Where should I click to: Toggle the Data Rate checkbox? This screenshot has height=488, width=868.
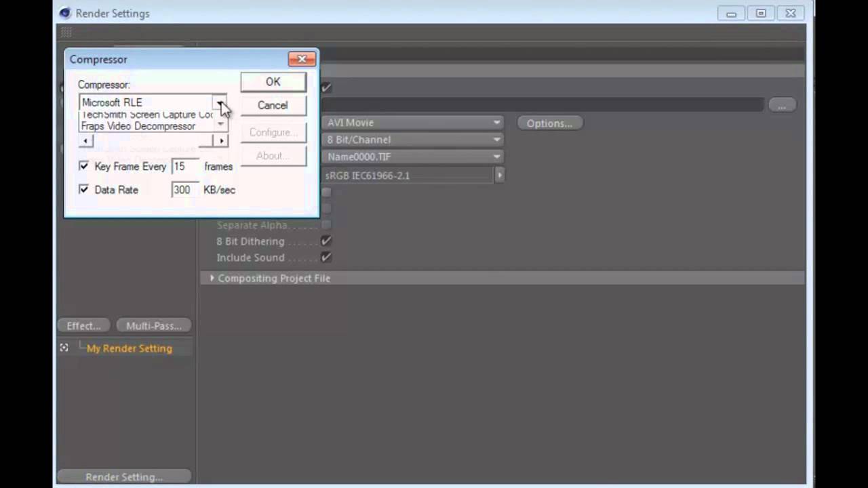(84, 190)
